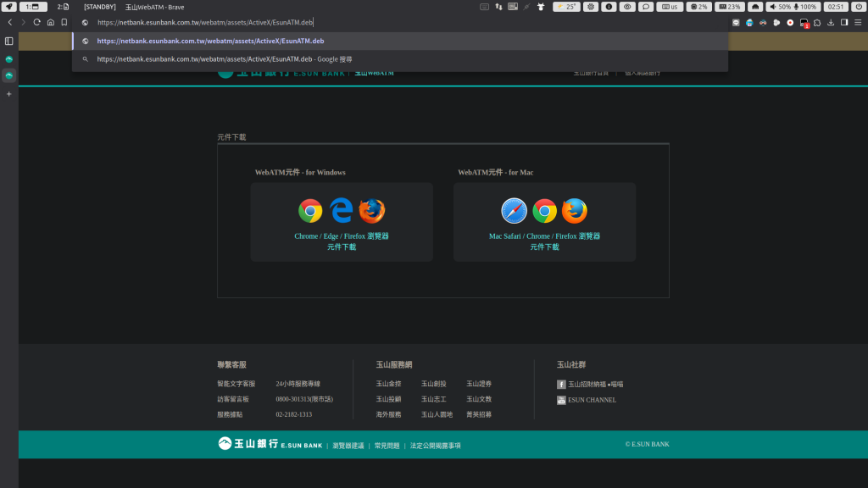The width and height of the screenshot is (868, 488).
Task: Click the info icon in the status bar
Action: pos(609,7)
